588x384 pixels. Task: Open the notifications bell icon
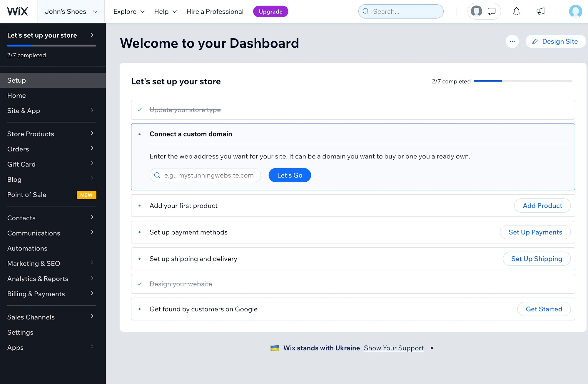[x=516, y=11]
